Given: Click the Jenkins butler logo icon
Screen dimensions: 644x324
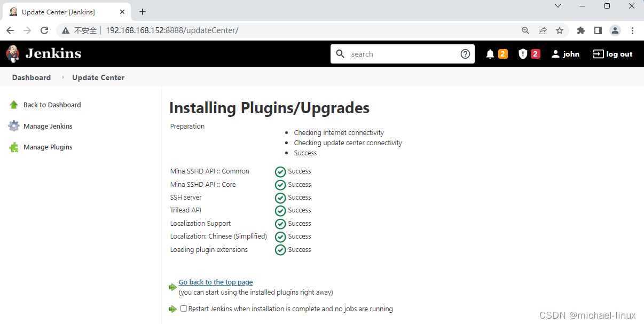Looking at the screenshot, I should tap(13, 53).
